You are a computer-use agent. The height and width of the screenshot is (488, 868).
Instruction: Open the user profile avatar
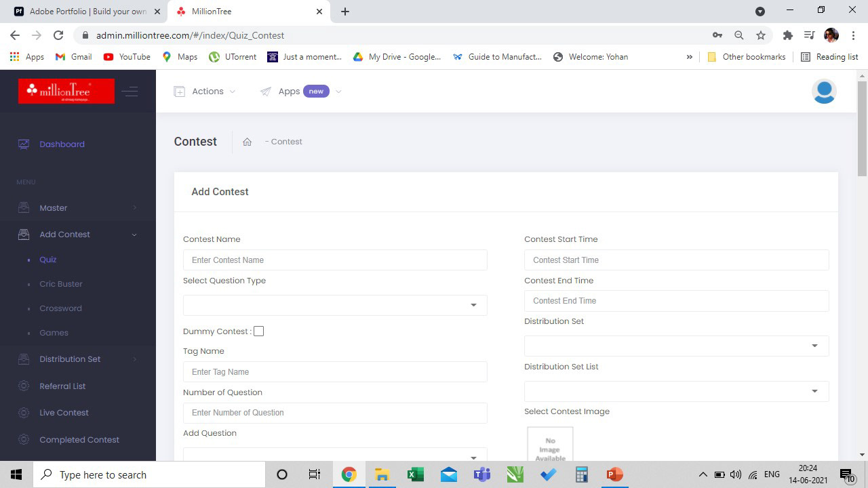pyautogui.click(x=824, y=91)
